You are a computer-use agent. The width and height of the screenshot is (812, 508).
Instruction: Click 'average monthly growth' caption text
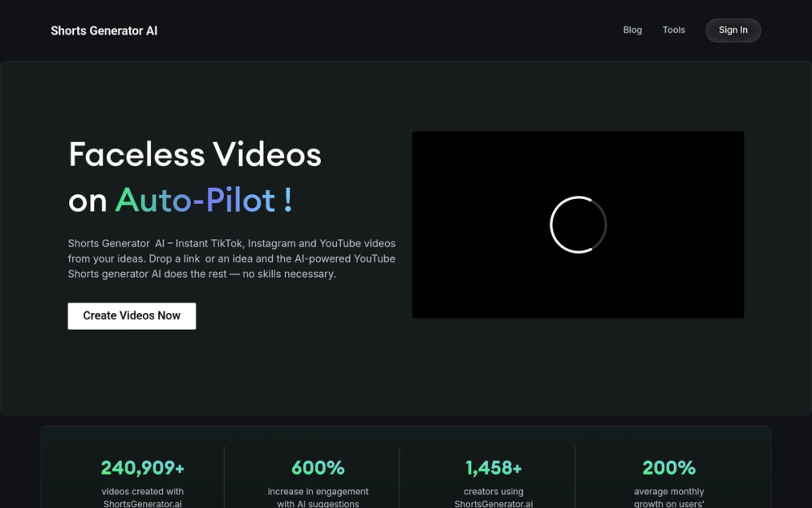click(x=668, y=497)
